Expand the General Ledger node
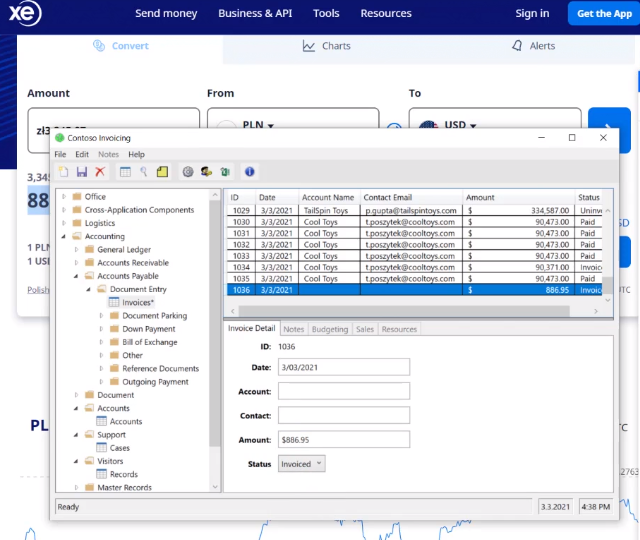 (76, 249)
